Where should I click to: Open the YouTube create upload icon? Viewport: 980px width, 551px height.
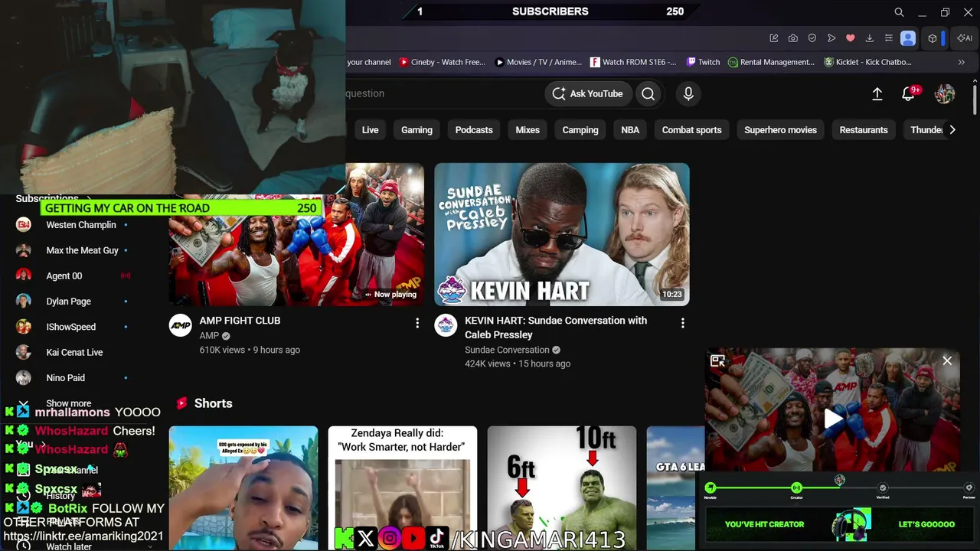pos(877,93)
